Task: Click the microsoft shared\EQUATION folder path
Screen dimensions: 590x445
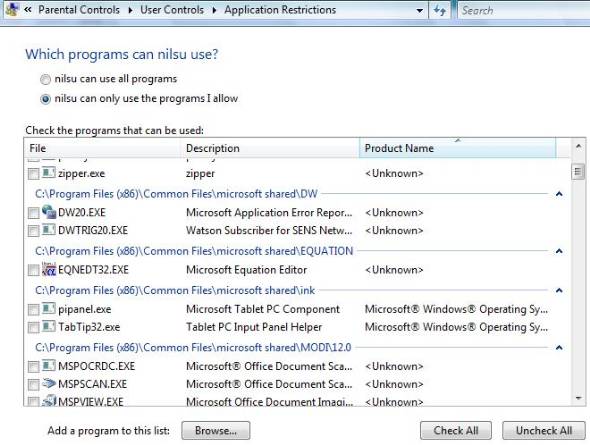Action: tap(194, 251)
